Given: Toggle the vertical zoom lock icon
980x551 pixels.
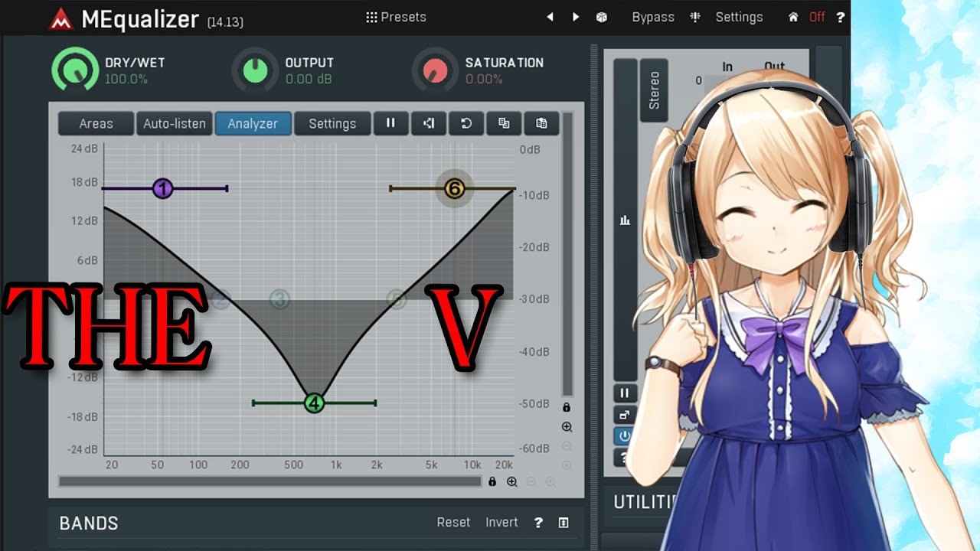Looking at the screenshot, I should tap(567, 407).
